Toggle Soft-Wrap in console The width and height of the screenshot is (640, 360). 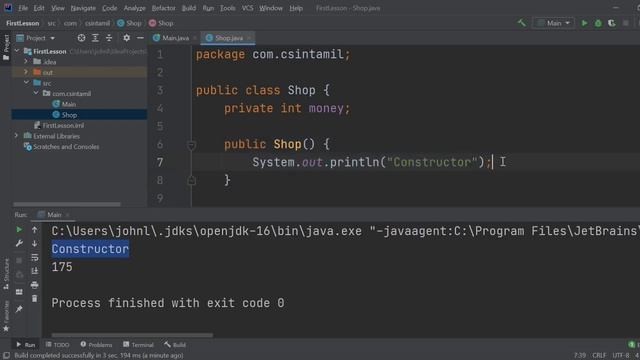click(x=35, y=258)
